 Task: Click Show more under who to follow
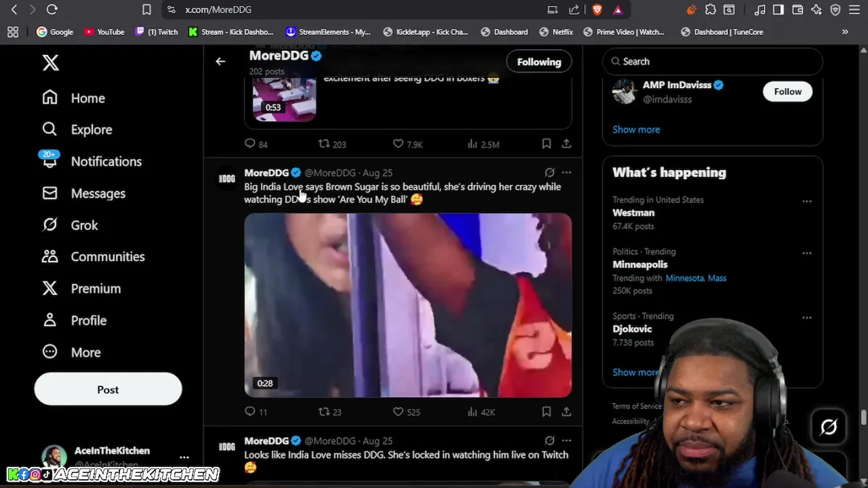point(636,129)
